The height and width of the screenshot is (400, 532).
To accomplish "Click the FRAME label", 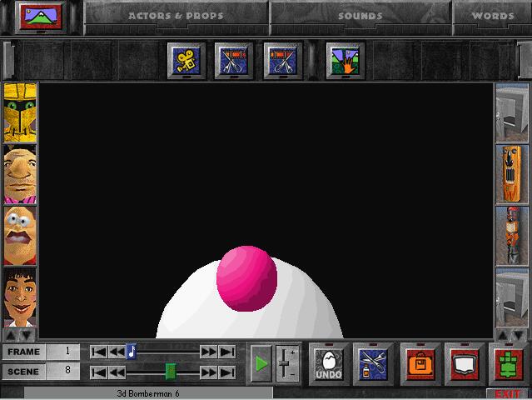I will pos(24,352).
